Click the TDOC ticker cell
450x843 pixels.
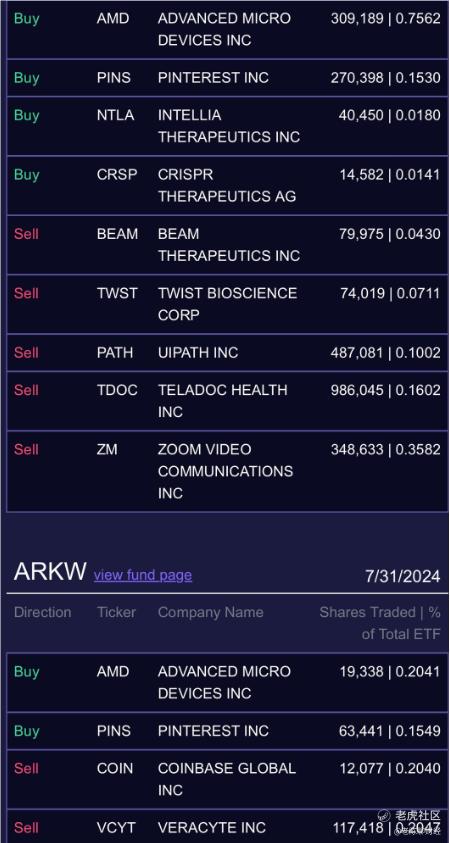pyautogui.click(x=117, y=390)
